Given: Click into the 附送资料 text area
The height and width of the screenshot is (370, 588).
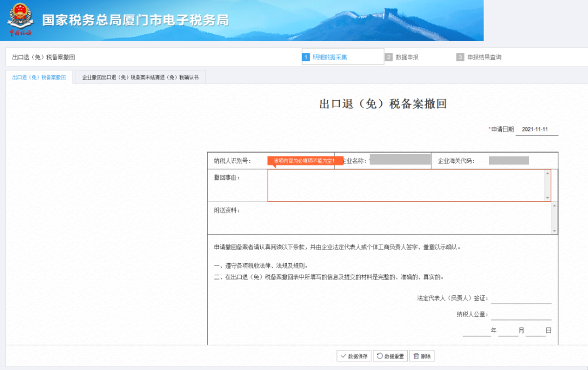Looking at the screenshot, I should 406,219.
